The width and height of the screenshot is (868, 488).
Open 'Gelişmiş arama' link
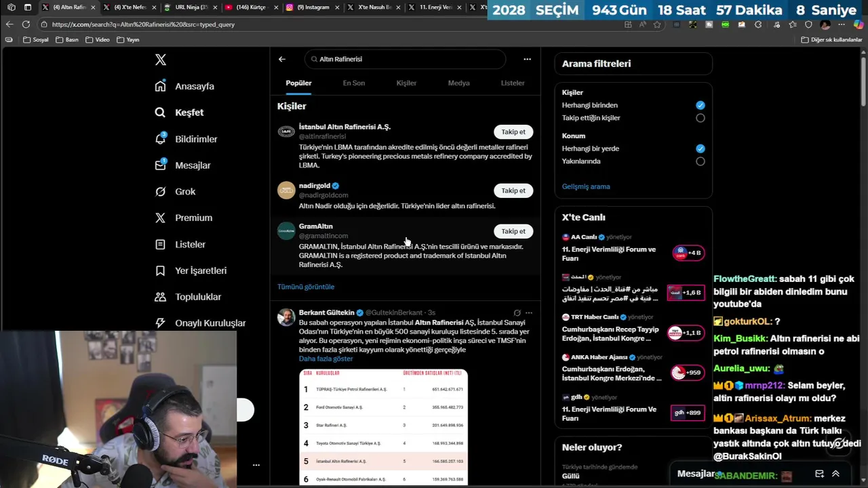tap(586, 186)
